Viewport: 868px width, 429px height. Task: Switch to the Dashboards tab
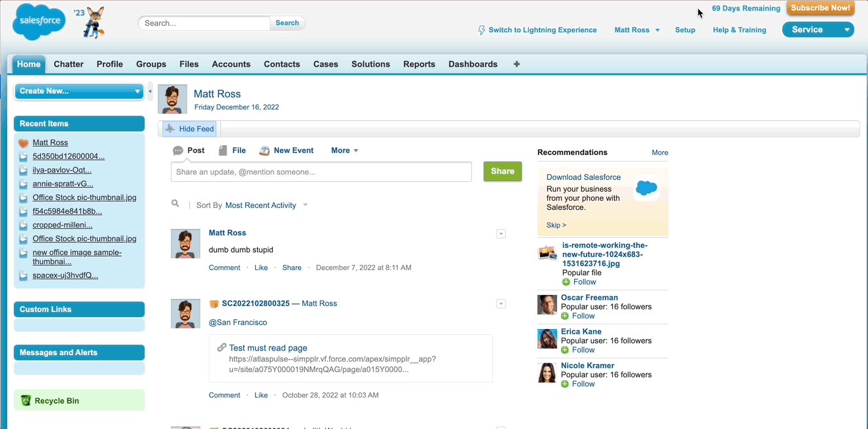[473, 64]
